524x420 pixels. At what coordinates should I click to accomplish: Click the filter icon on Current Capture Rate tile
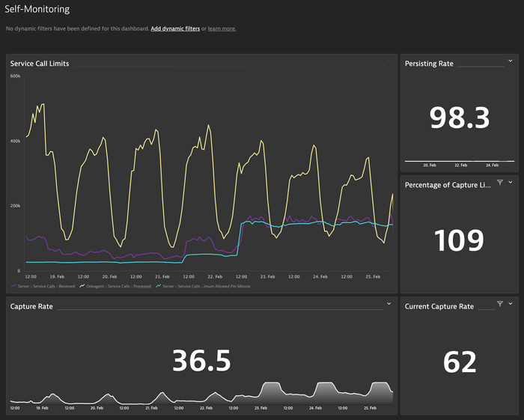click(500, 304)
